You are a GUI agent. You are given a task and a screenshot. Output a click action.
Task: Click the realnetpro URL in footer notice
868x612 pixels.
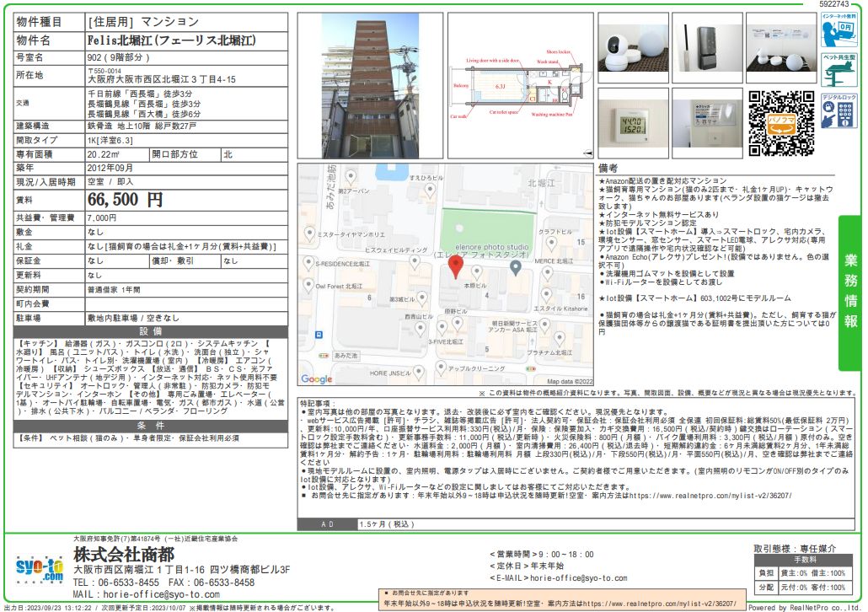point(661,604)
